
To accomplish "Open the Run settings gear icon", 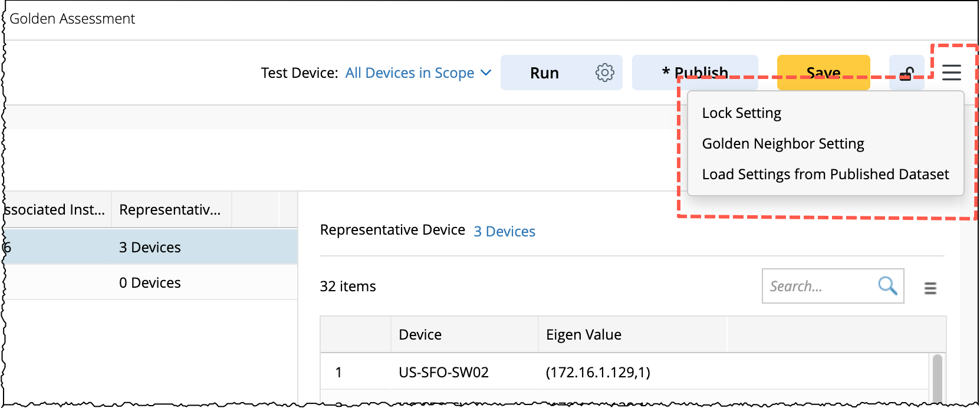I will (x=604, y=73).
